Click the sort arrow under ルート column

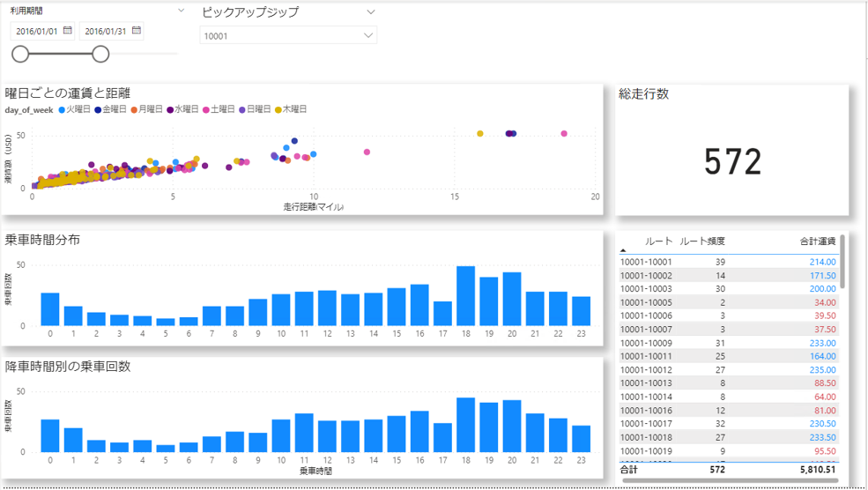(624, 251)
